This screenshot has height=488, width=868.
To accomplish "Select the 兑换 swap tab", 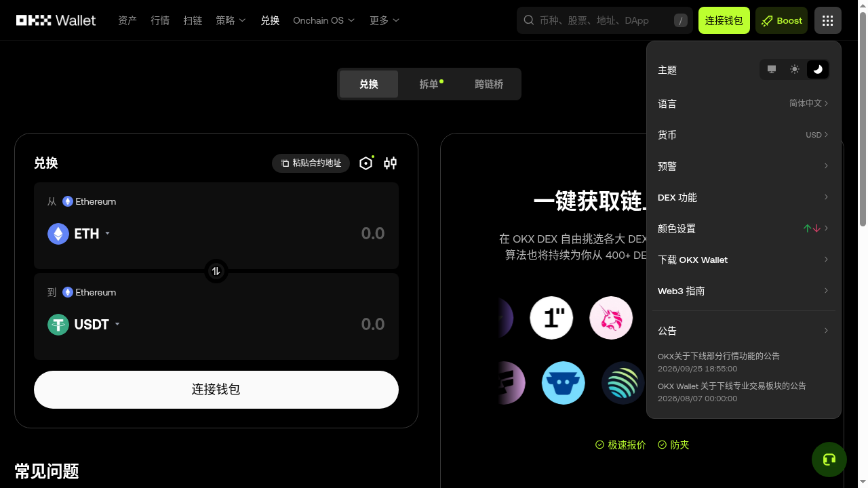I will coord(369,84).
